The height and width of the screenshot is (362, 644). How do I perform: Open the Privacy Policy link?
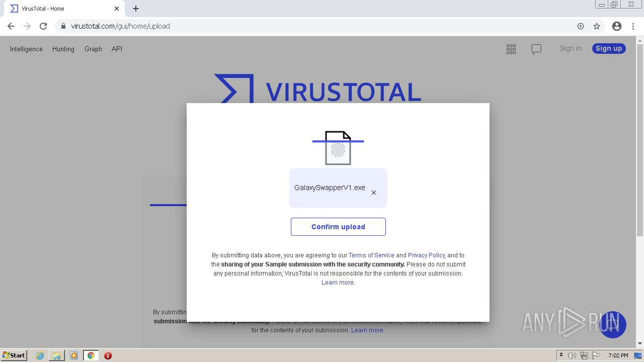426,255
